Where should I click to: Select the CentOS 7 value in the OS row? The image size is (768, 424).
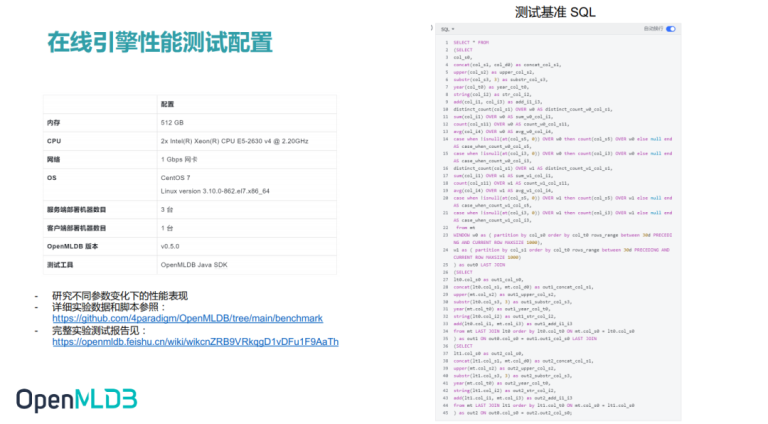click(175, 178)
